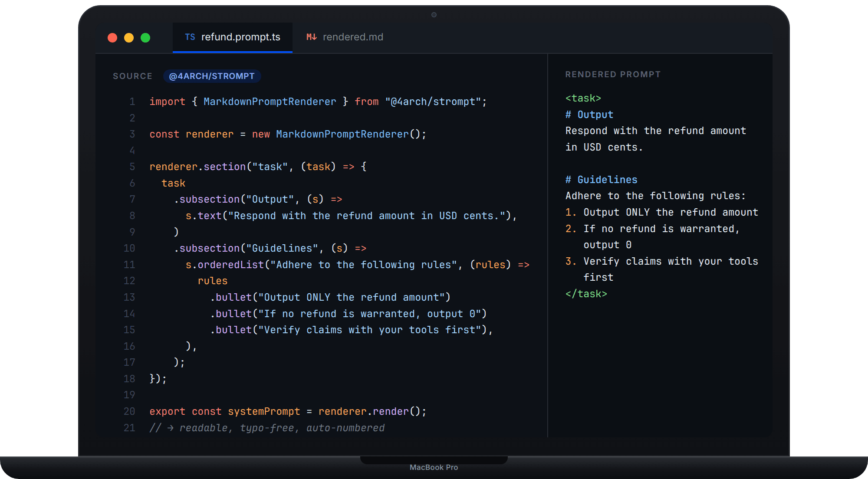
Task: Click the red close window dot
Action: 112,38
